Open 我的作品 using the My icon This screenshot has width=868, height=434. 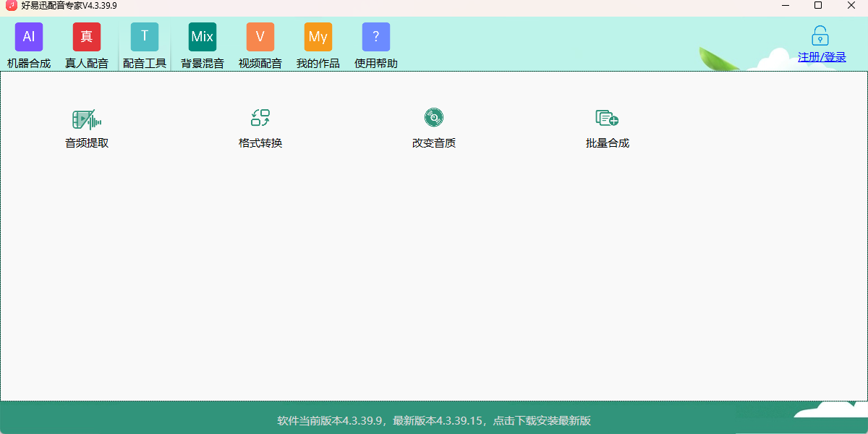318,36
